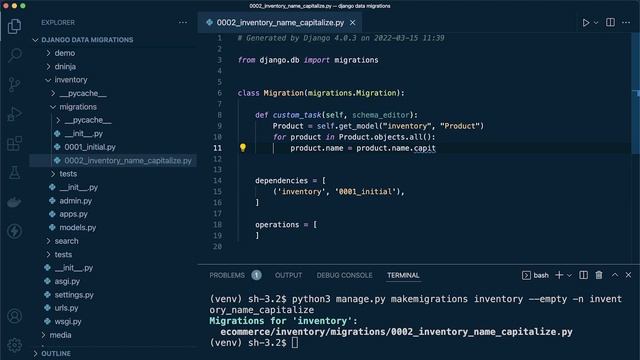Open the Testing flask view
The width and height of the screenshot is (640, 360).
tap(14, 173)
